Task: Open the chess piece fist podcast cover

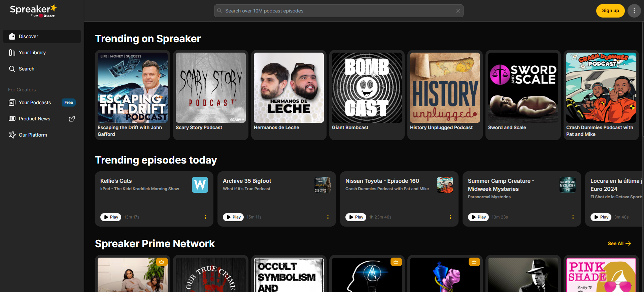Action: (445, 275)
